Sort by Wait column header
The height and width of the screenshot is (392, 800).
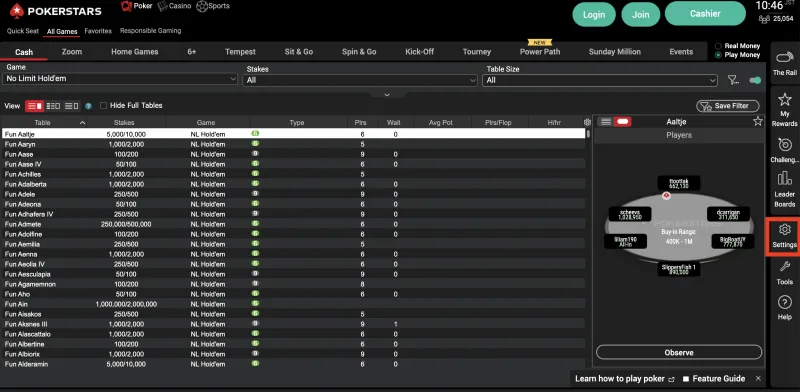[393, 122]
